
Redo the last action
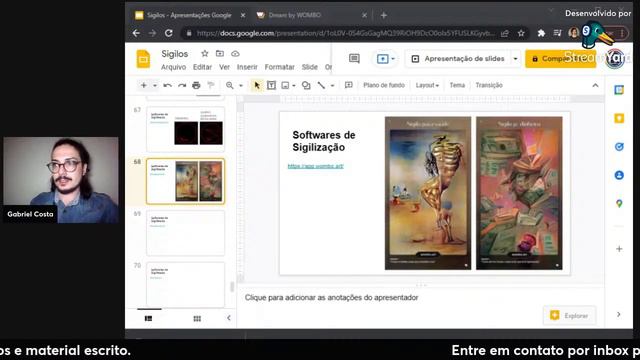coord(182,85)
